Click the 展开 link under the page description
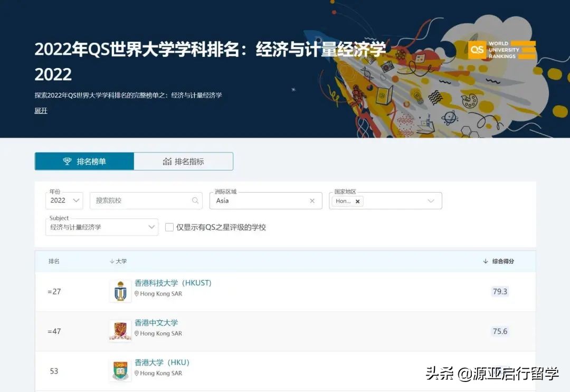Viewport: 570px width, 392px height. [41, 111]
